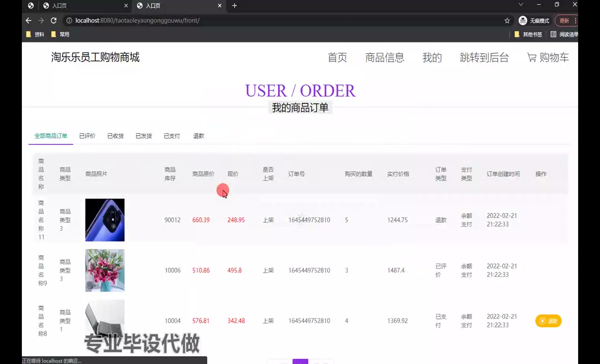This screenshot has width=600, height=364.
Task: Select the 已支付 order tab
Action: [172, 136]
